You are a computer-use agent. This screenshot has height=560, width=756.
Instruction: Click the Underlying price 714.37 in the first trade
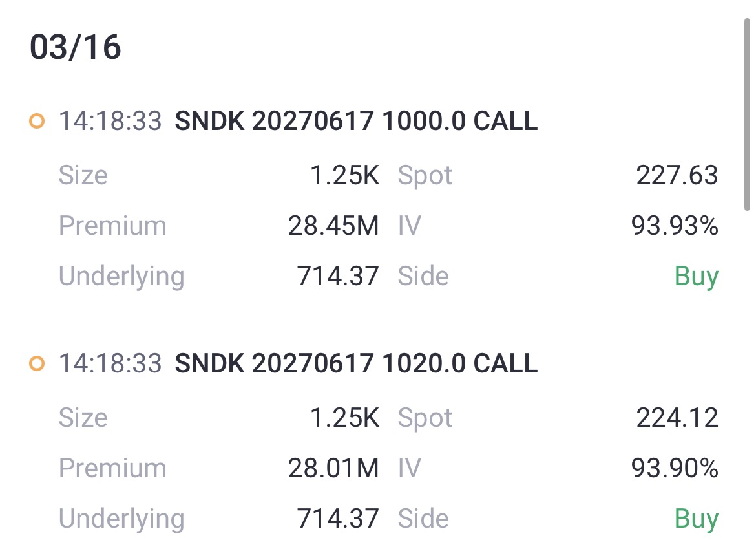(x=339, y=276)
